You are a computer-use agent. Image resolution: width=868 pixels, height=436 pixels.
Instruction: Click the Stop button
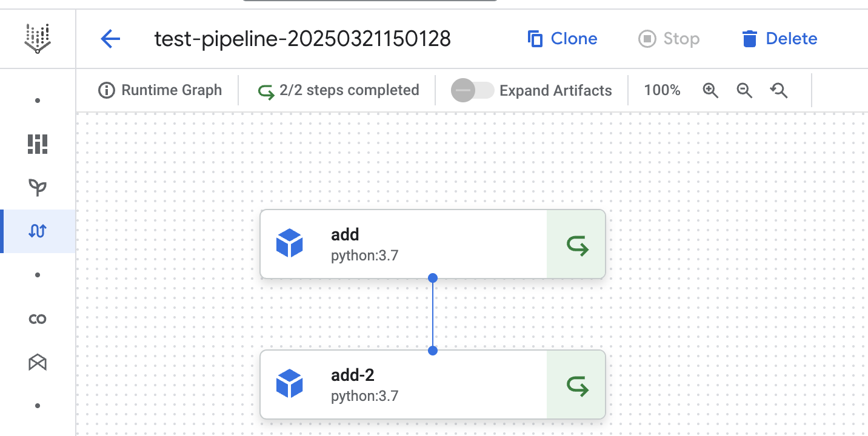[669, 39]
